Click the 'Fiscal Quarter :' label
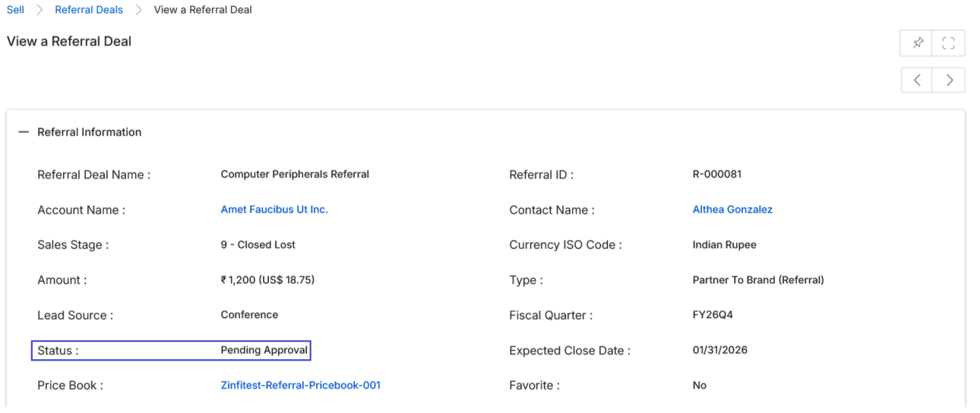The height and width of the screenshot is (413, 980). (x=551, y=315)
